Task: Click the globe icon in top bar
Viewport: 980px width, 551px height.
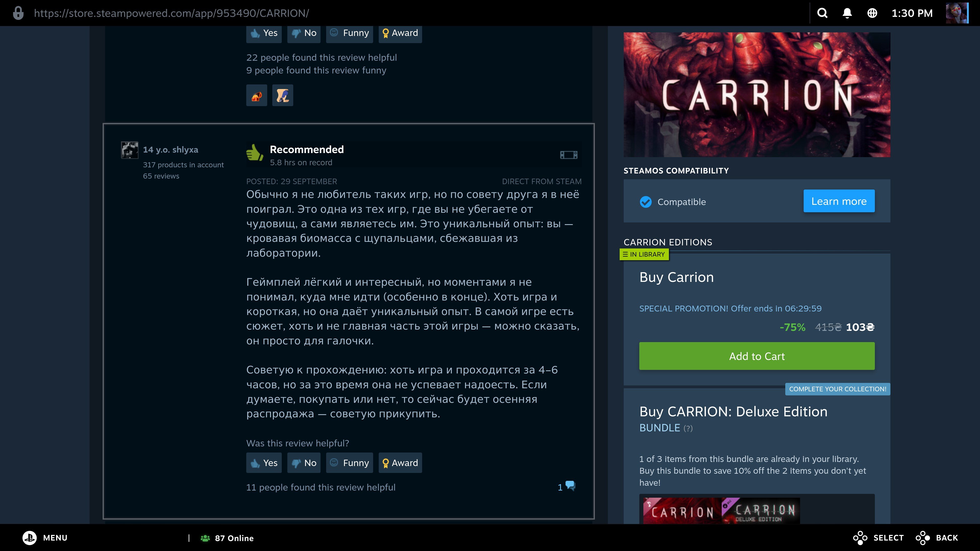Action: (872, 13)
